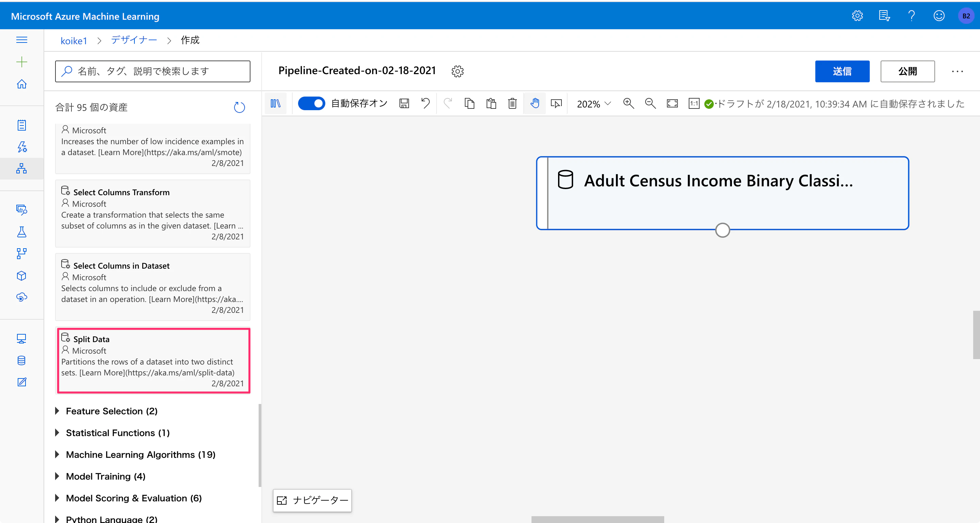This screenshot has height=523, width=980.
Task: Paste using the clipboard icon in the toolbar
Action: coord(491,103)
